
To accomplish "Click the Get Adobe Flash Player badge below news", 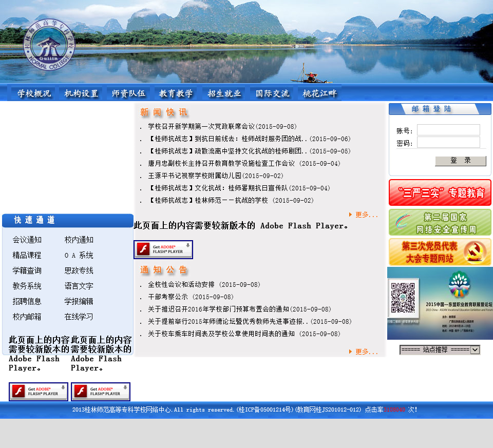I will 163,249.
